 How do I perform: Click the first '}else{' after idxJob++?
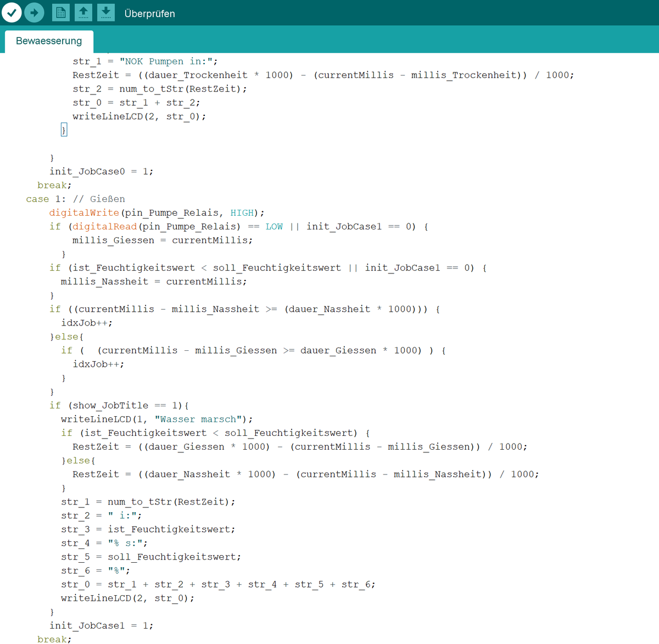[66, 337]
